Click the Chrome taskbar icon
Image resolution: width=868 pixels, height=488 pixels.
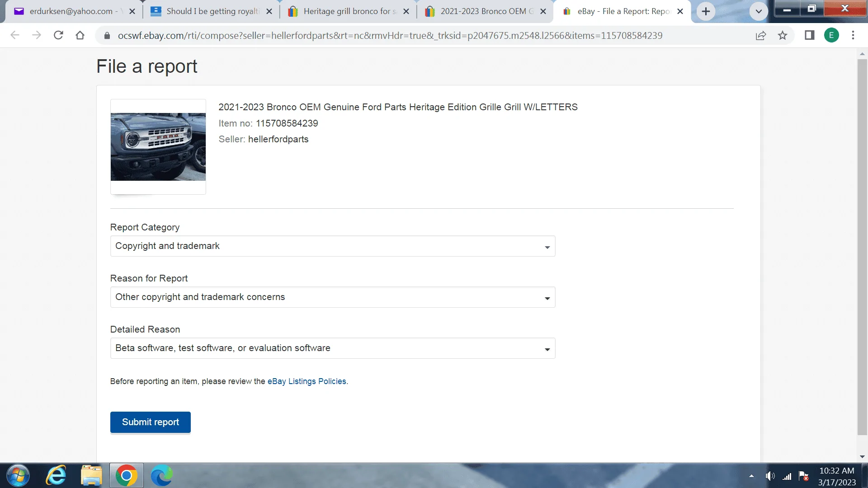127,476
